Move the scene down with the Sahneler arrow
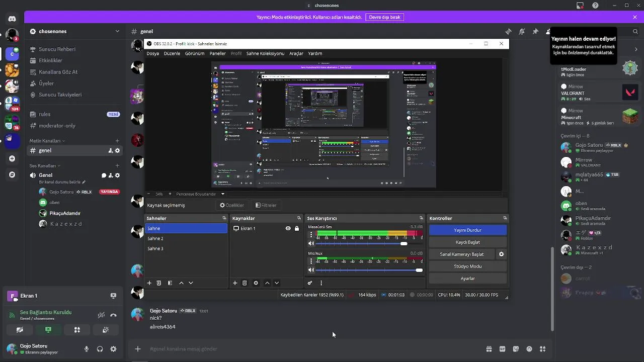Viewport: 644px width, 362px height. tap(191, 283)
